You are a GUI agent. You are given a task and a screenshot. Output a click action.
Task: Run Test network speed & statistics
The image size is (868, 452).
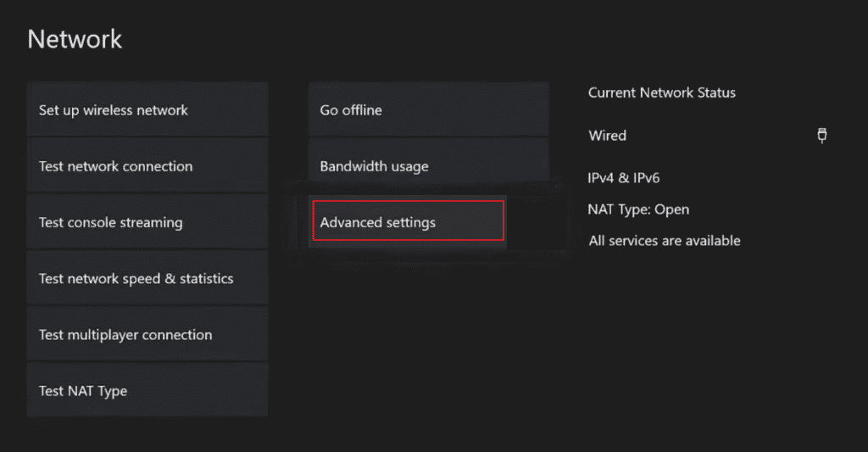pos(147,278)
